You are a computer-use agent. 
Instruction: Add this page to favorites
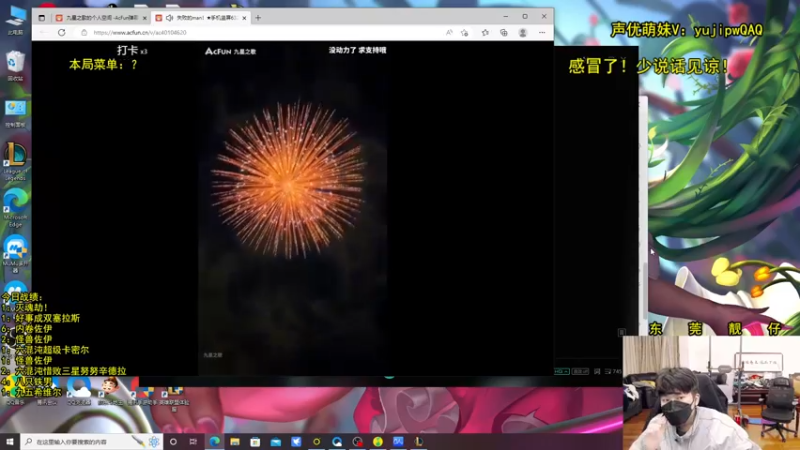464,33
